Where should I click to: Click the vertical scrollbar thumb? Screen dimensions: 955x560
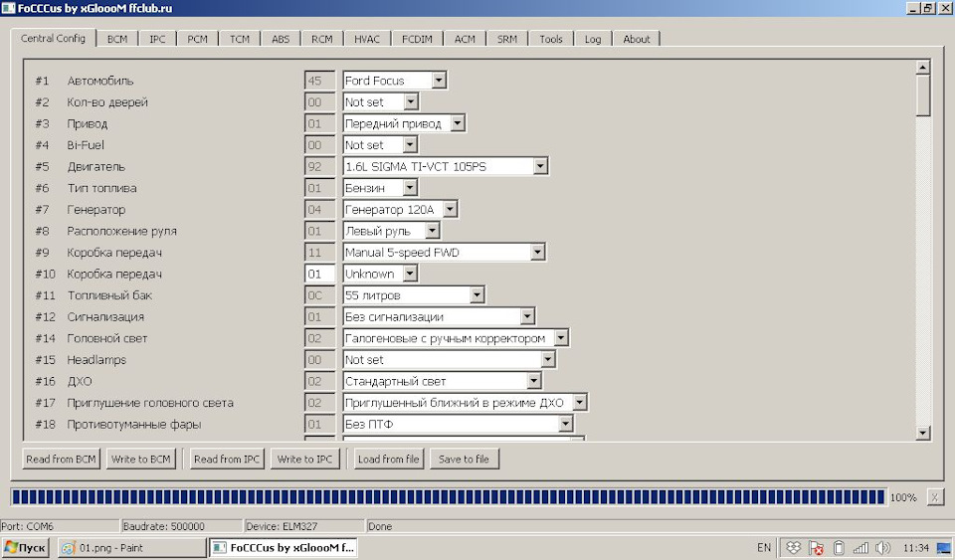click(x=923, y=94)
